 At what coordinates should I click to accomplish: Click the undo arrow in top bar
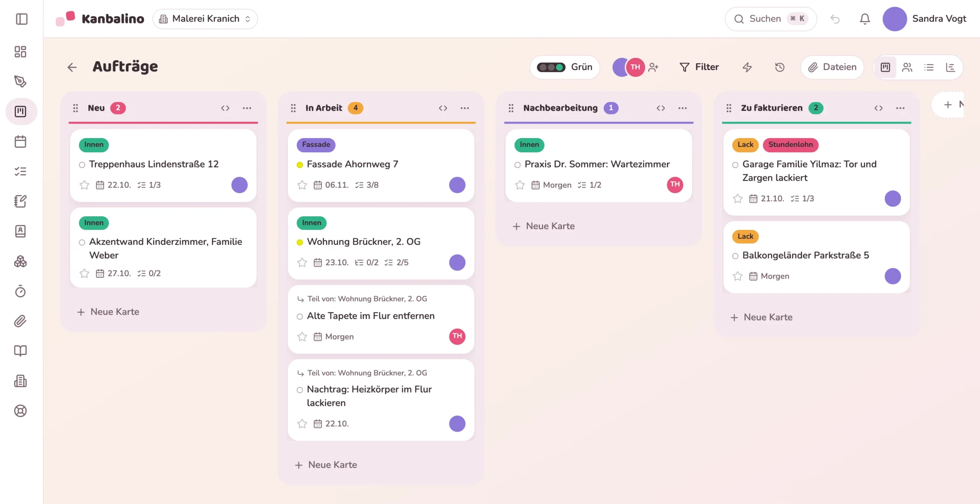tap(835, 19)
